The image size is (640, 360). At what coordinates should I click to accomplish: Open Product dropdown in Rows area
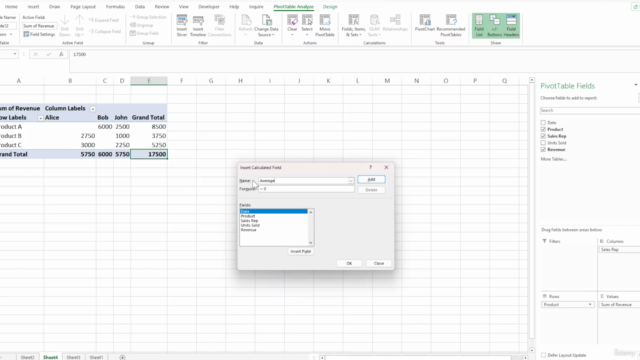[x=590, y=304]
